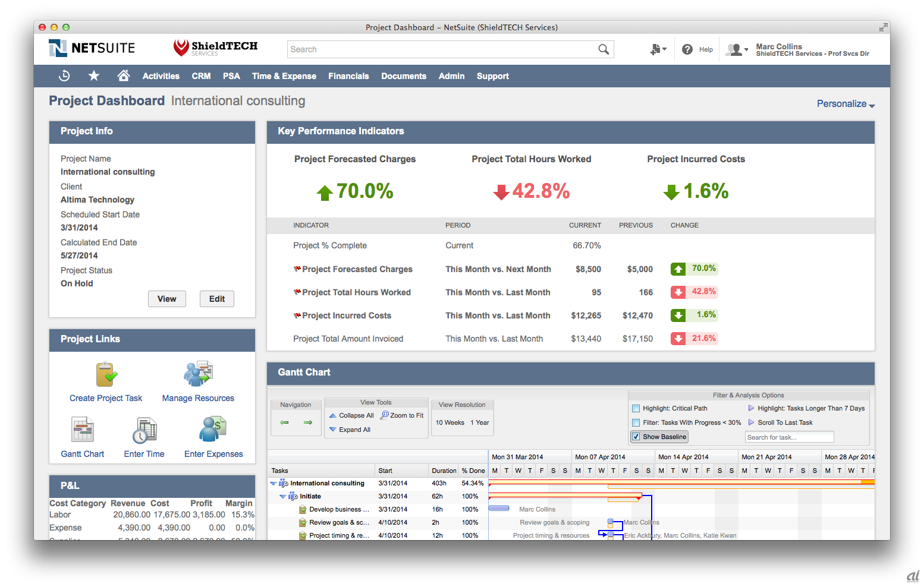
Task: Uncheck the Show Baseline checkbox
Action: point(636,437)
